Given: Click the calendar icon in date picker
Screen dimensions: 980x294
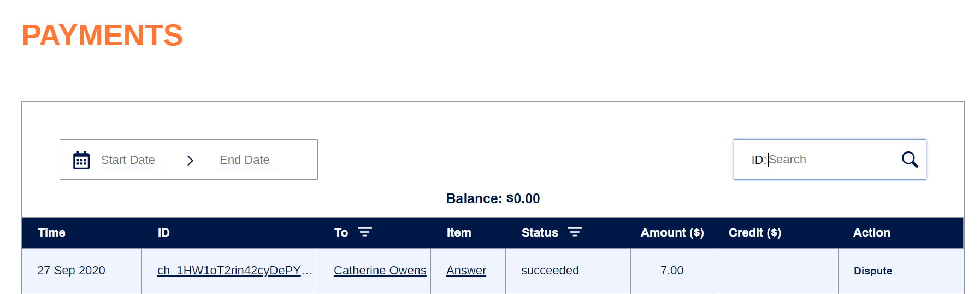Looking at the screenshot, I should (x=81, y=160).
